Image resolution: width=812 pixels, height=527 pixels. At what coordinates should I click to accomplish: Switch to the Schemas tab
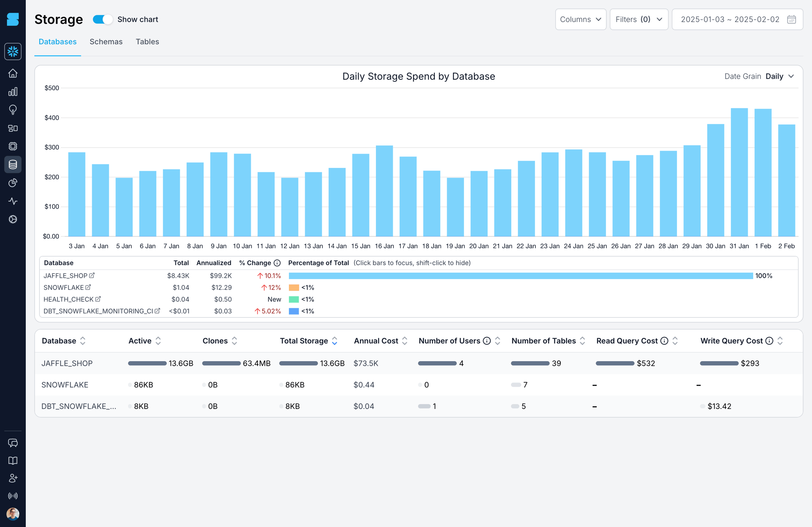106,42
